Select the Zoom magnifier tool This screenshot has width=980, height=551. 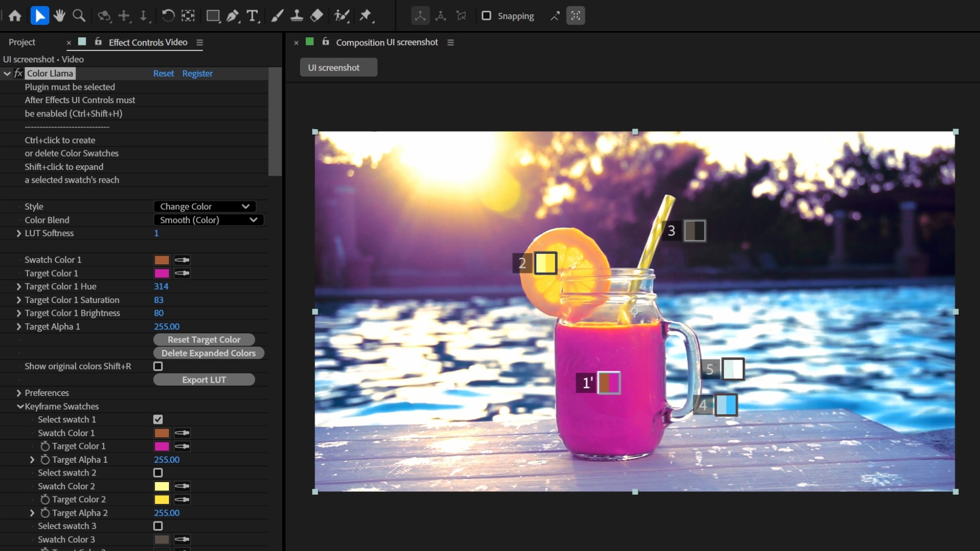coord(79,16)
